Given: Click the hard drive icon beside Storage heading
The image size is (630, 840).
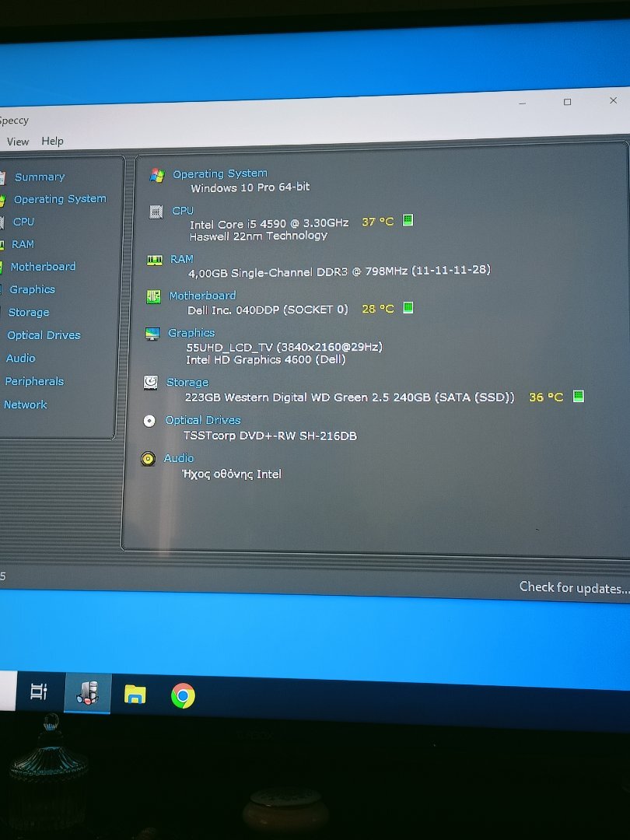Looking at the screenshot, I should point(151,383).
